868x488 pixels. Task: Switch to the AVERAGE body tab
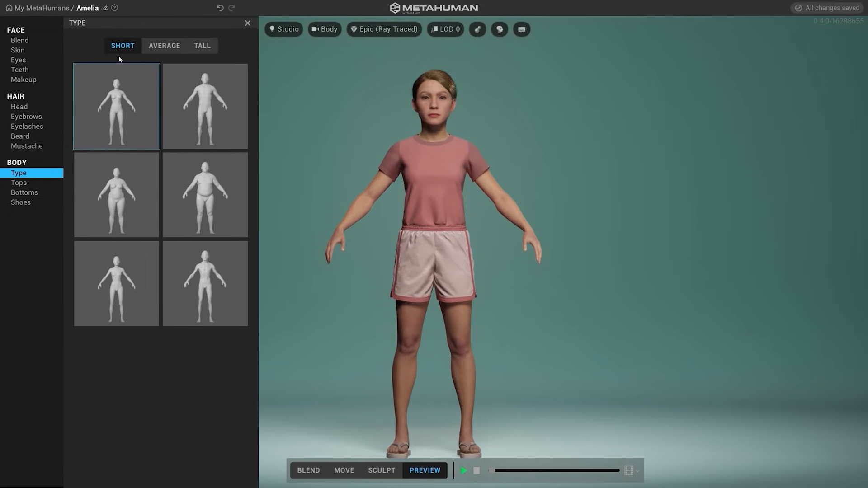(x=164, y=46)
